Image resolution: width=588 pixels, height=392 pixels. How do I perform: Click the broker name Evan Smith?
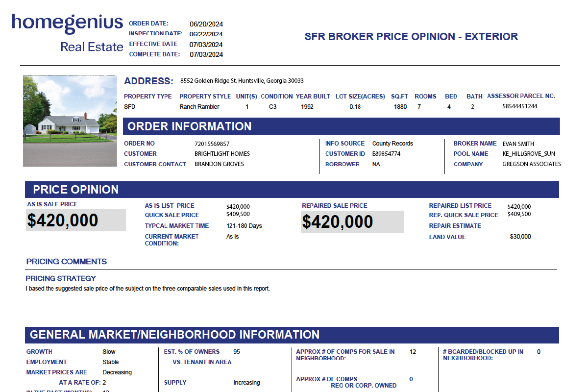click(519, 144)
